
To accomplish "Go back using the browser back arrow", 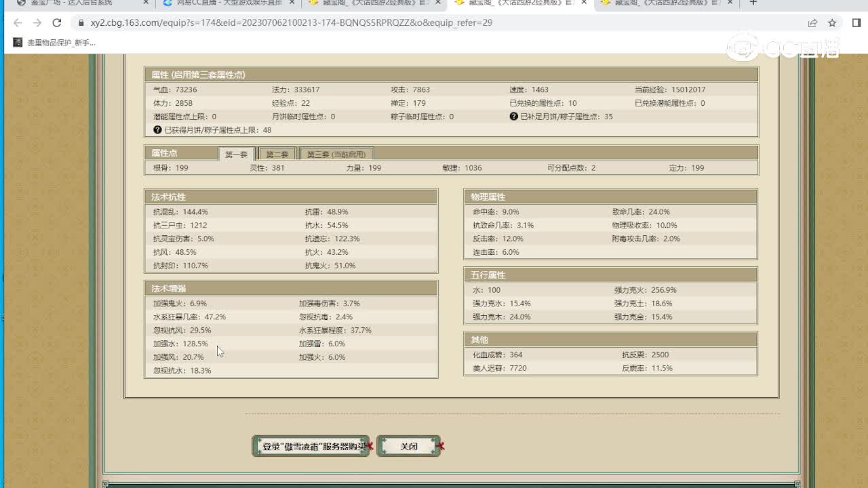I will click(x=18, y=23).
